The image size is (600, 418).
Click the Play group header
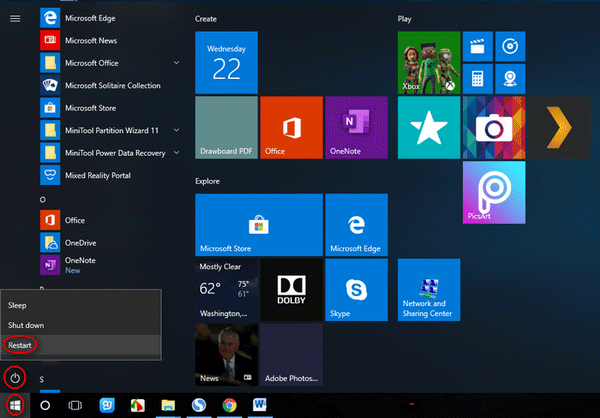pos(404,19)
